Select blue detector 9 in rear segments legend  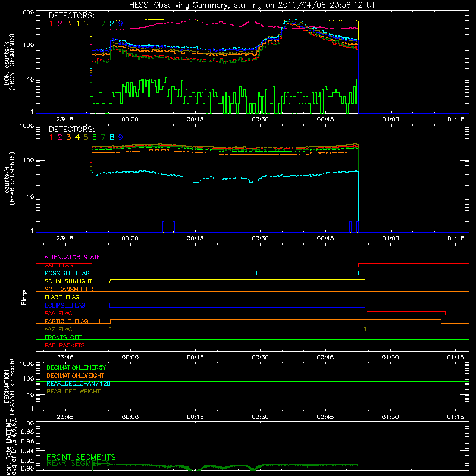121,137
